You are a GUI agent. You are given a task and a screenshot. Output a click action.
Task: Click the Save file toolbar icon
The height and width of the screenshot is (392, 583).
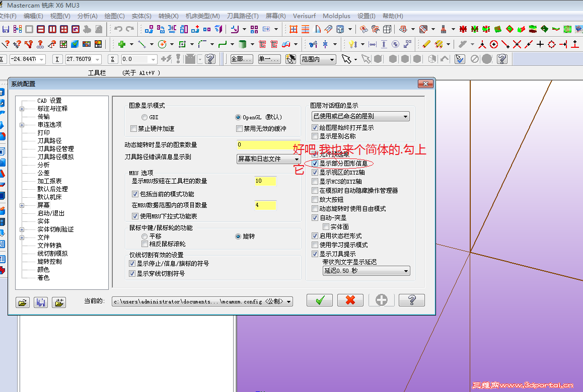pos(6,29)
